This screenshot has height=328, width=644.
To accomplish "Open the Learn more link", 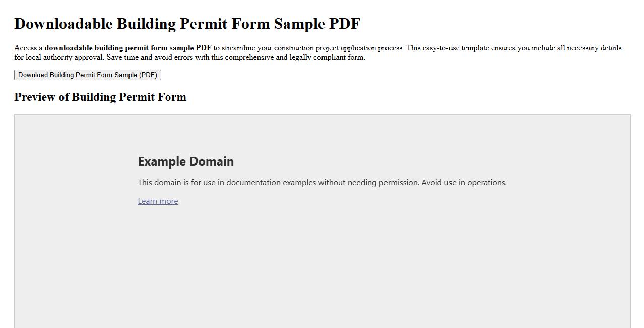I will coord(158,201).
